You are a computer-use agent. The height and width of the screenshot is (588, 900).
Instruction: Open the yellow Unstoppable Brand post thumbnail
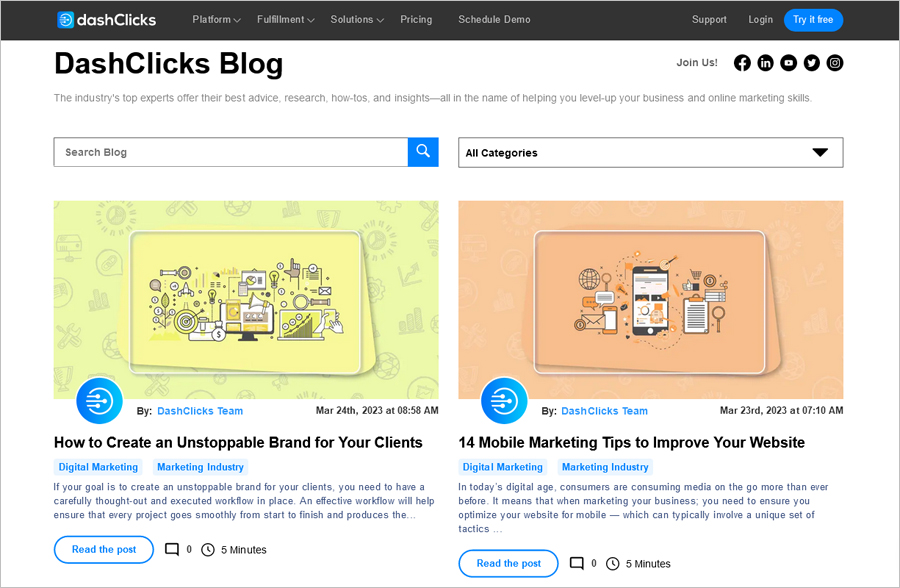coord(246,299)
